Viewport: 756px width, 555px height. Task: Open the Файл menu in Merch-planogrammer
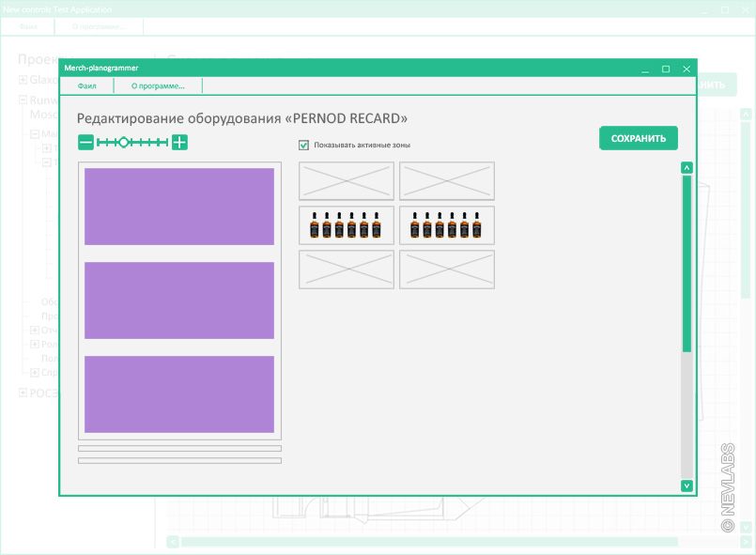point(86,86)
